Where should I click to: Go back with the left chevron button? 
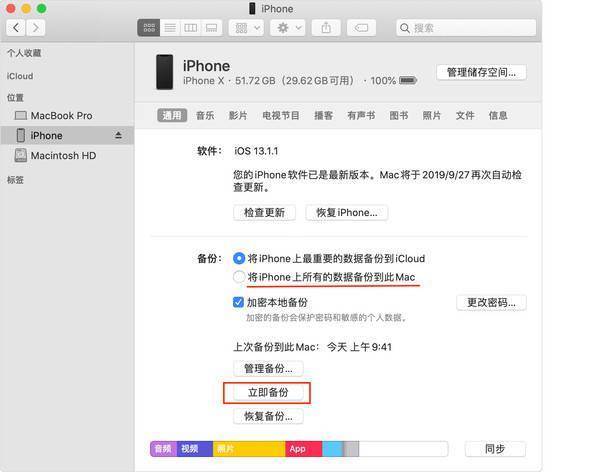16,28
